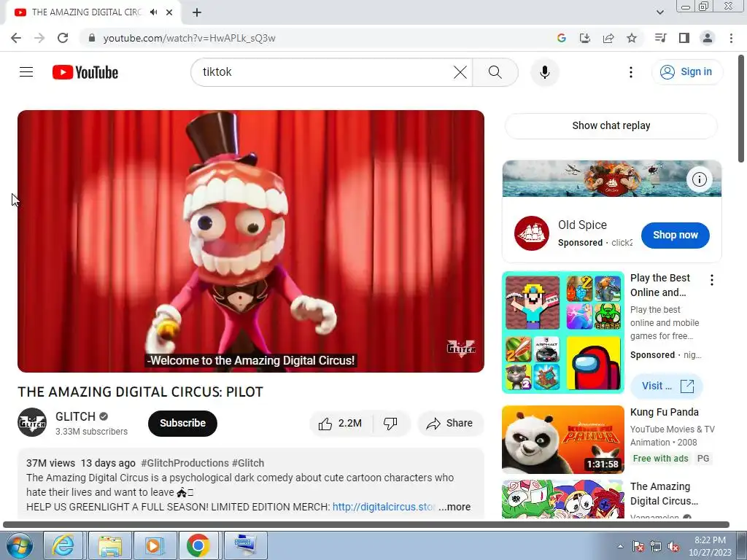Viewport: 747px width, 560px height.
Task: Reload the page
Action: coord(63,38)
